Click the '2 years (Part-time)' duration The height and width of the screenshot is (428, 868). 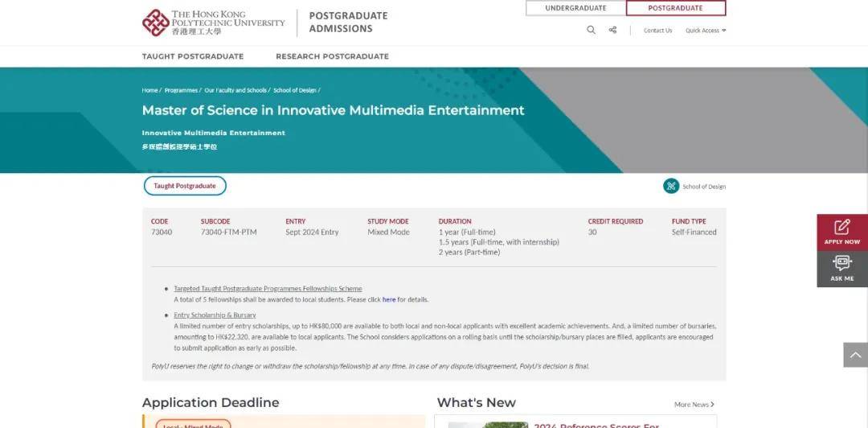point(469,253)
